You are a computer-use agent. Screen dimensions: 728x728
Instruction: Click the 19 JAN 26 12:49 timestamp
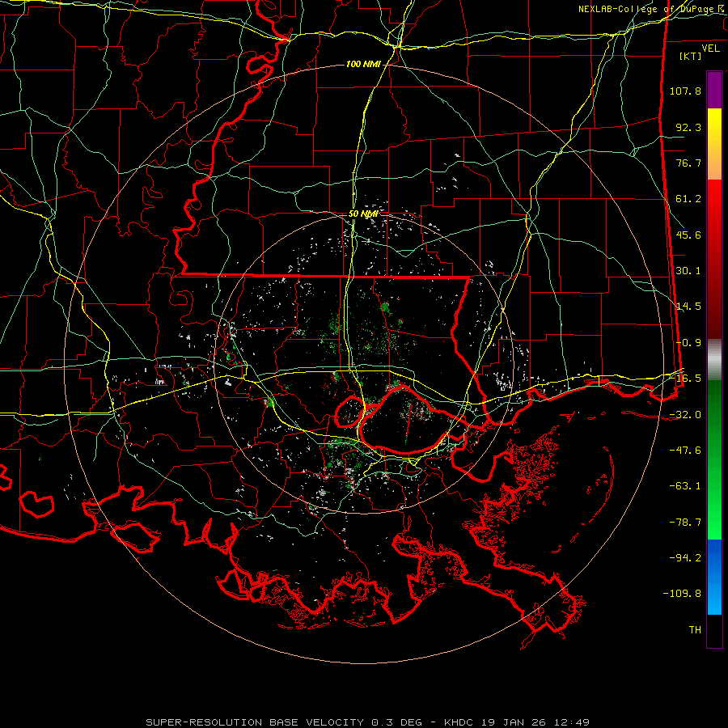[x=535, y=722]
